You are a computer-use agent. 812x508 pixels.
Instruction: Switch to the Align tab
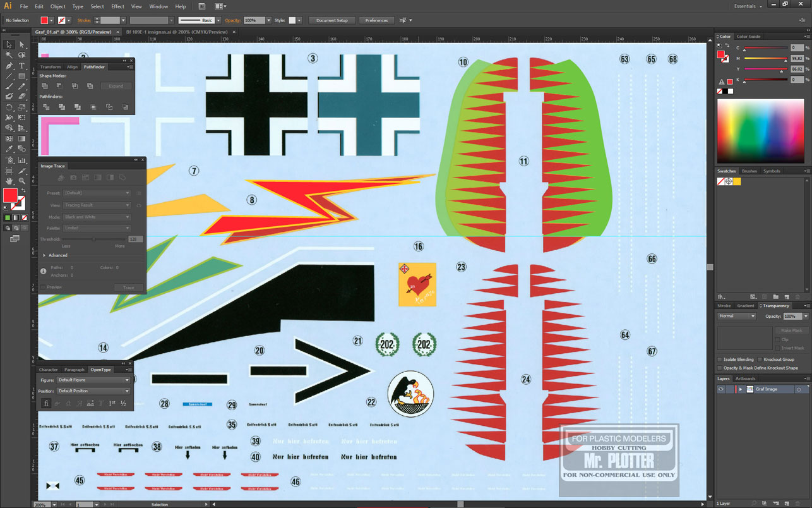(x=73, y=67)
